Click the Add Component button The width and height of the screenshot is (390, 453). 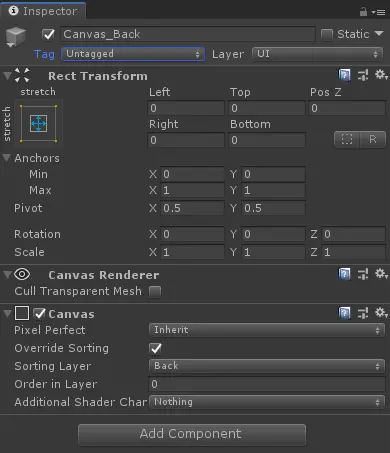coord(192,434)
